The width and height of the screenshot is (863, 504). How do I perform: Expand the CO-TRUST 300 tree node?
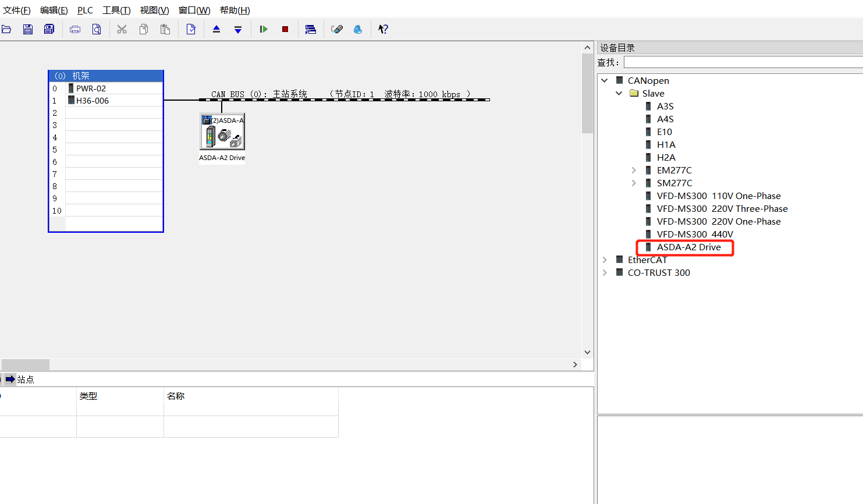[605, 272]
